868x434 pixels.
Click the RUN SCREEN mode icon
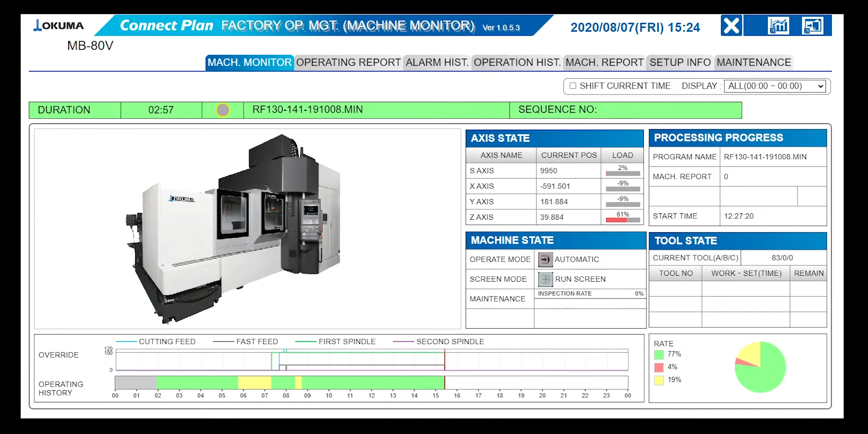(x=545, y=279)
